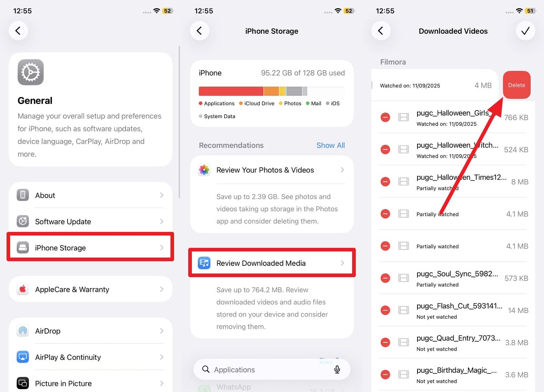The image size is (544, 392).
Task: Tap the About phone icon
Action: tap(23, 195)
